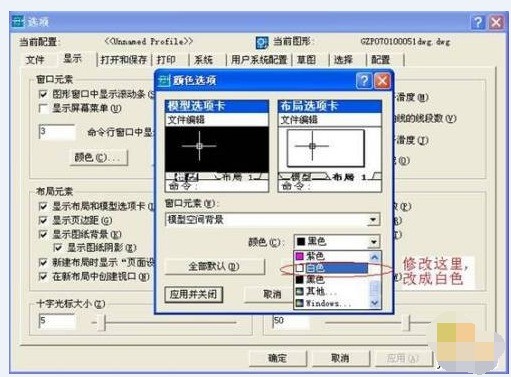
Task: Switch to the 草图 (Drafting) tab
Action: click(x=306, y=60)
